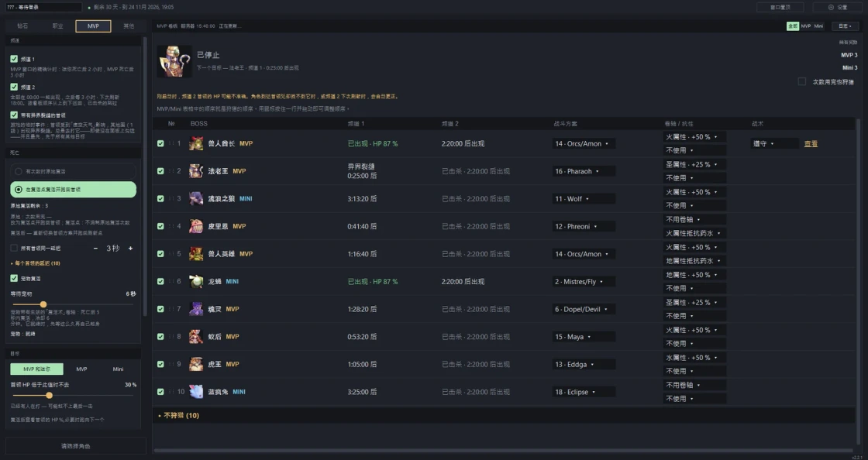Click the 皮里恩 boss portrait icon
Image resolution: width=868 pixels, height=460 pixels.
point(196,226)
